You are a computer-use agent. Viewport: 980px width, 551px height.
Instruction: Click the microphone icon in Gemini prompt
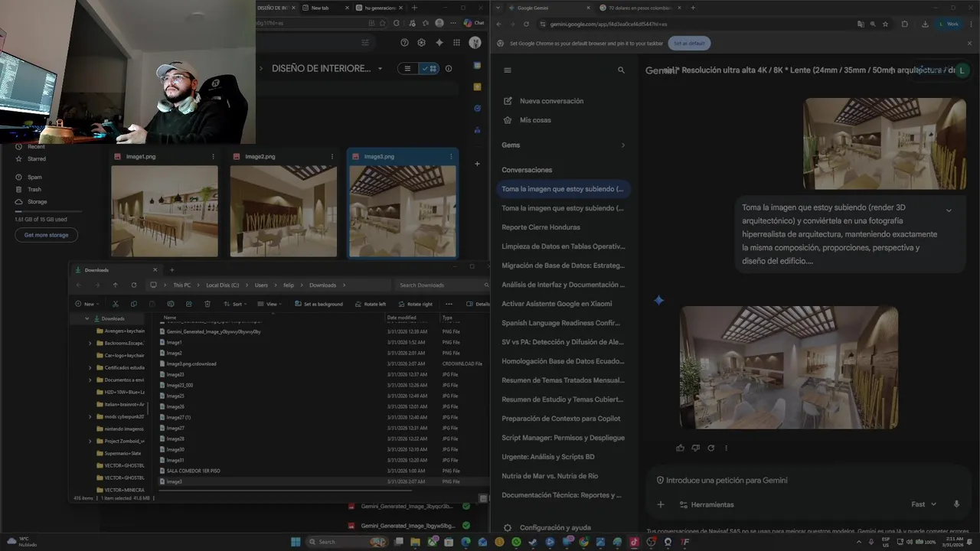click(956, 504)
